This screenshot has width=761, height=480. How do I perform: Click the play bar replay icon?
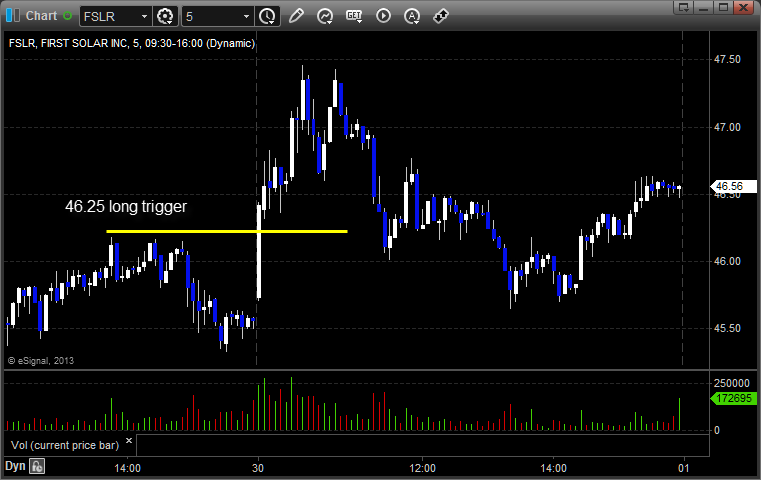tap(383, 16)
